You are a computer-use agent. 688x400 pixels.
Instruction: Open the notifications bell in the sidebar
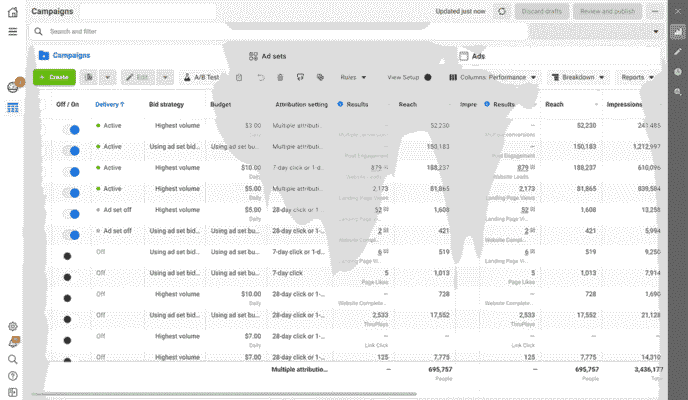[12, 342]
